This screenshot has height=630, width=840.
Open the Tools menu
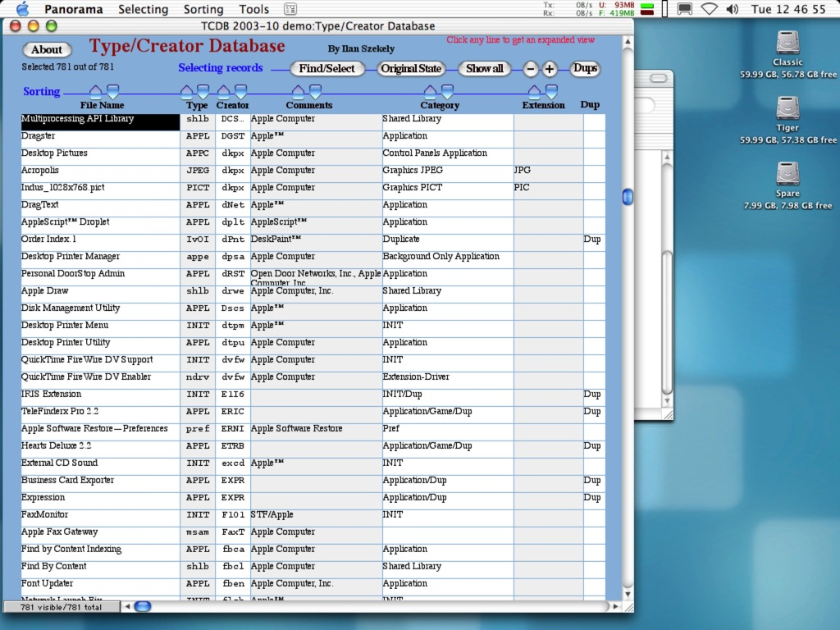254,9
